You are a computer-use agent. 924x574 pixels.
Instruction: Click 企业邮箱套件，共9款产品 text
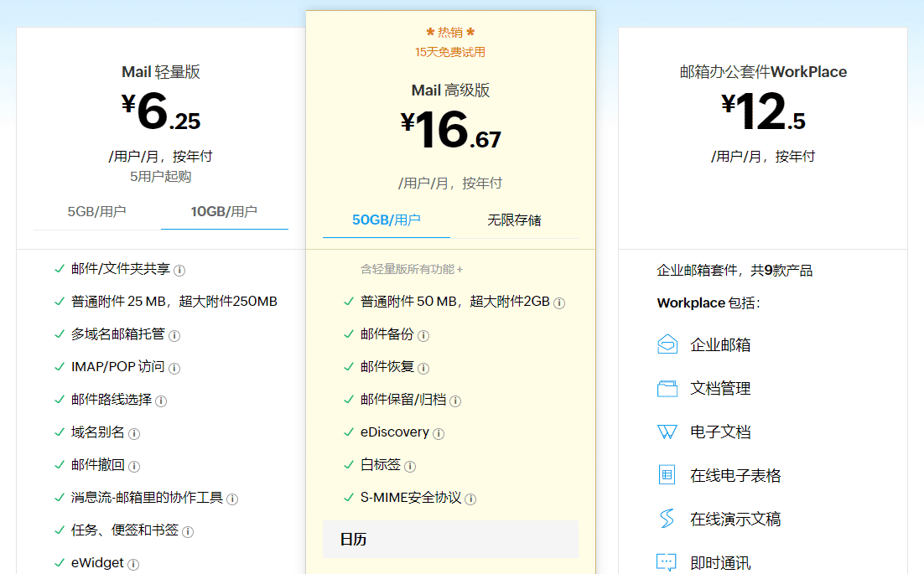click(735, 270)
